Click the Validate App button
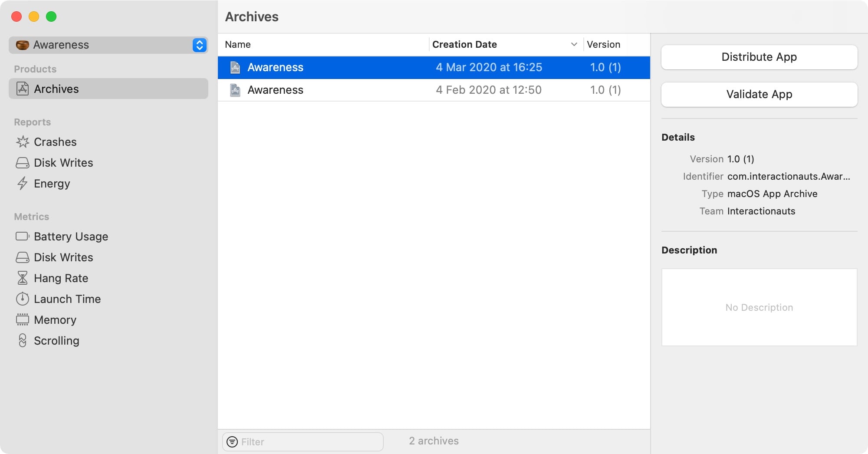 pyautogui.click(x=759, y=95)
